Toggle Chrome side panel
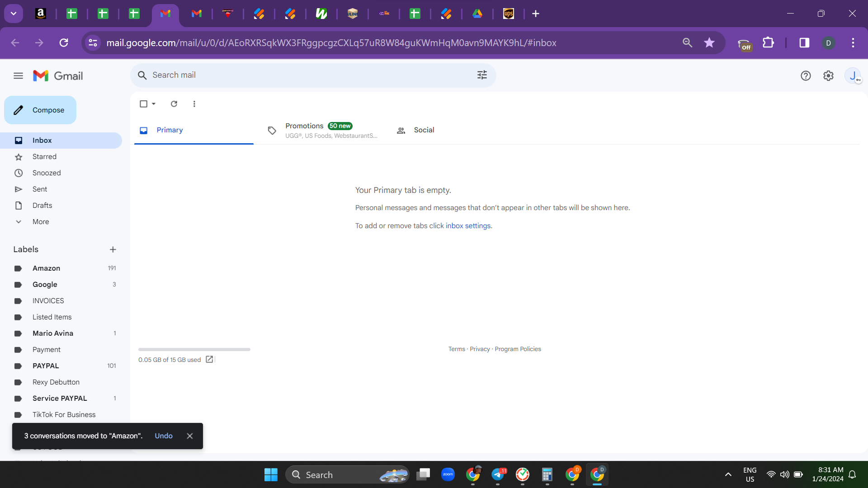This screenshot has width=868, height=488. click(x=804, y=42)
